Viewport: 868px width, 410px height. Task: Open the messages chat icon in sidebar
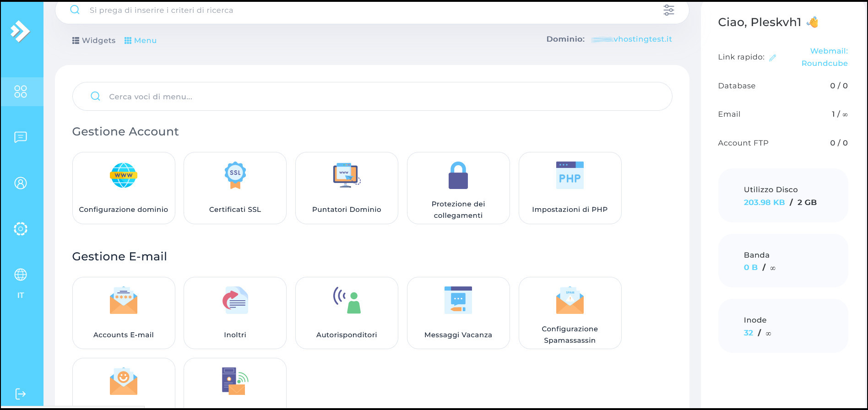tap(21, 137)
